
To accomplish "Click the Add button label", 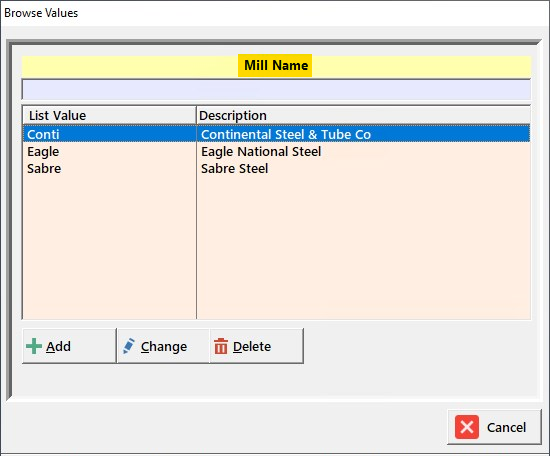I will point(59,347).
